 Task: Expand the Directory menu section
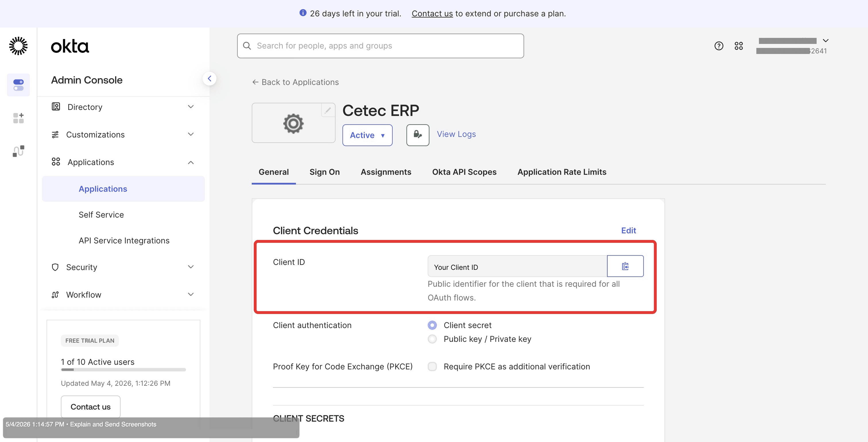pyautogui.click(x=191, y=107)
